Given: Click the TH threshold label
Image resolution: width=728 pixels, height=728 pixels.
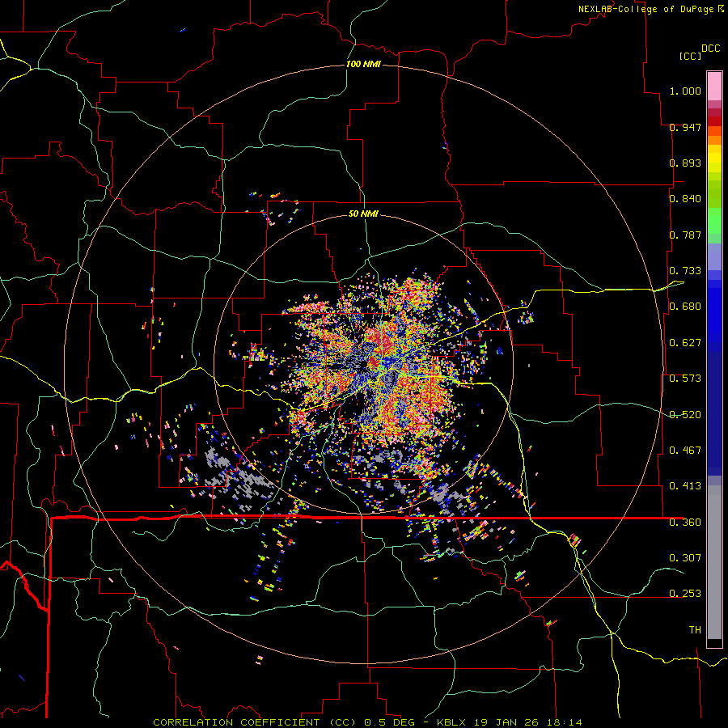Looking at the screenshot, I should pyautogui.click(x=695, y=630).
